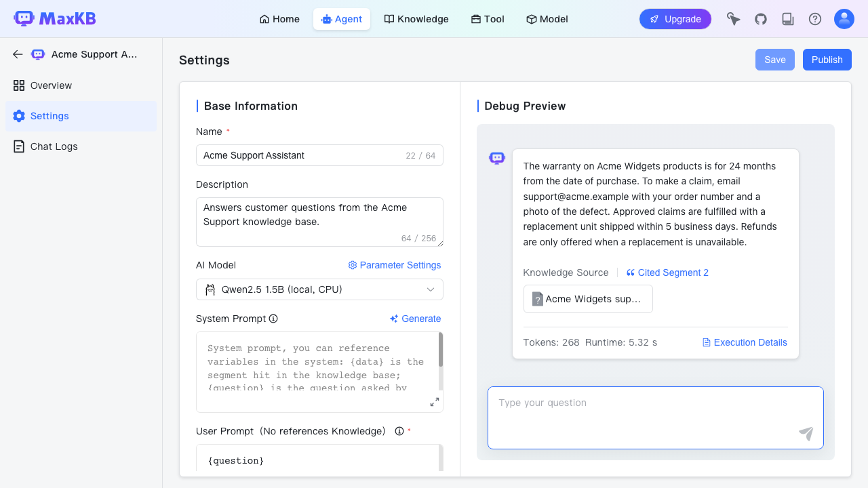
Task: Open the user avatar menu
Action: click(x=844, y=19)
